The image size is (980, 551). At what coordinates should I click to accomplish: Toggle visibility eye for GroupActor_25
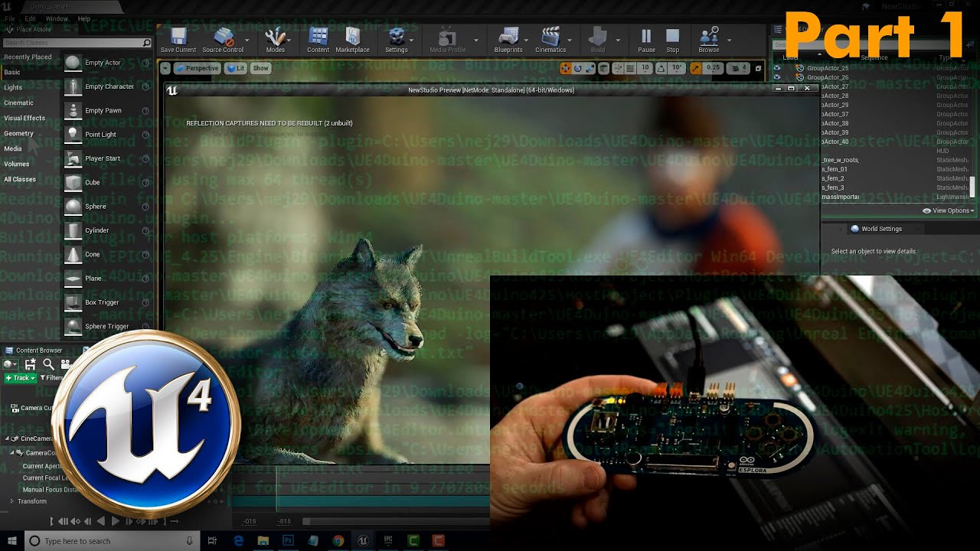pos(777,68)
